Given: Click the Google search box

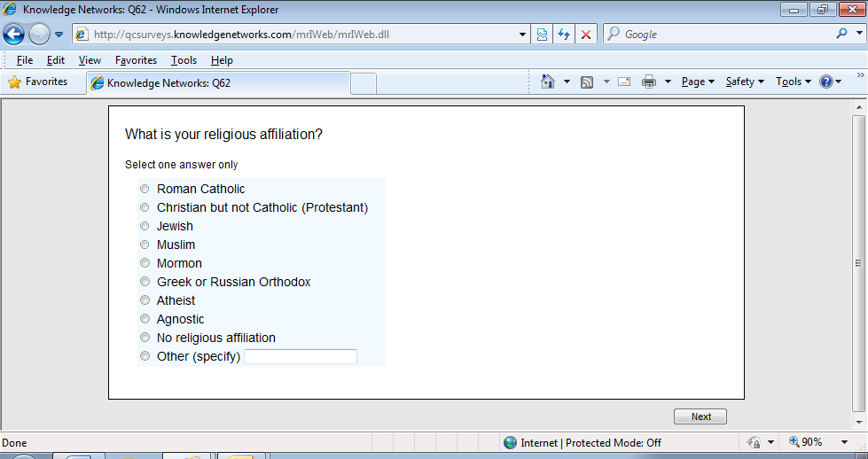Looking at the screenshot, I should click(720, 35).
